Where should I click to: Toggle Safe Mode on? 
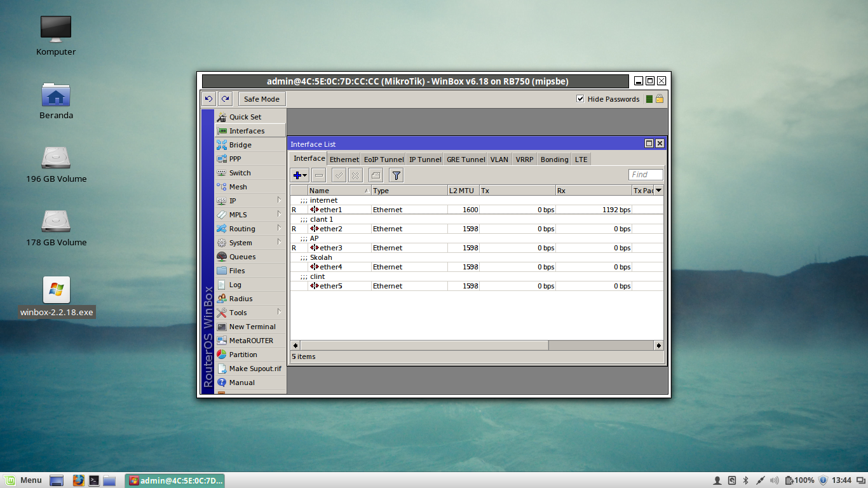pyautogui.click(x=261, y=98)
